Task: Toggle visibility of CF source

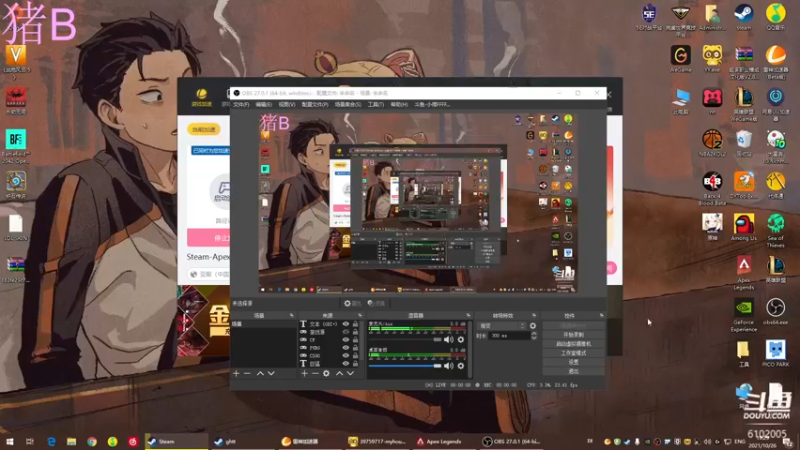Action: point(346,340)
